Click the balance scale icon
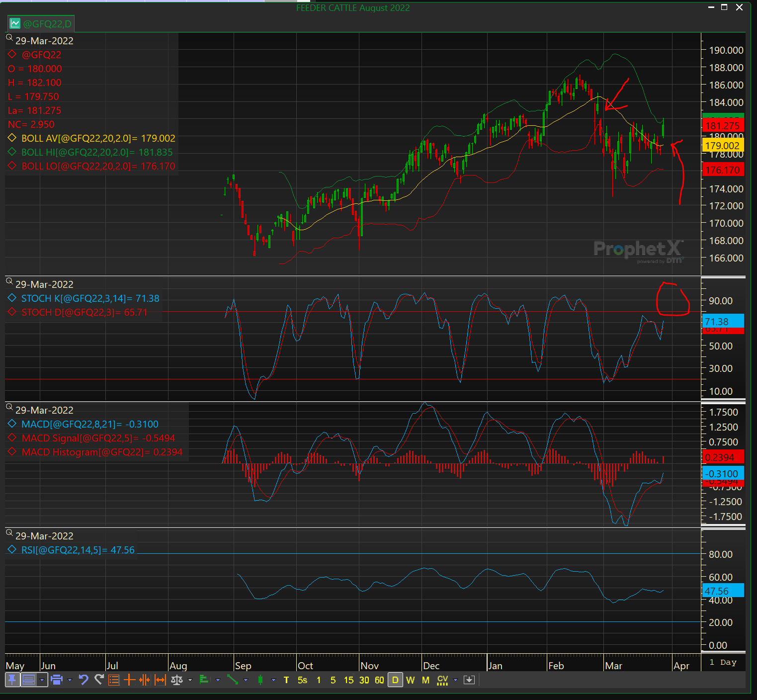This screenshot has width=757, height=700. coord(177,680)
